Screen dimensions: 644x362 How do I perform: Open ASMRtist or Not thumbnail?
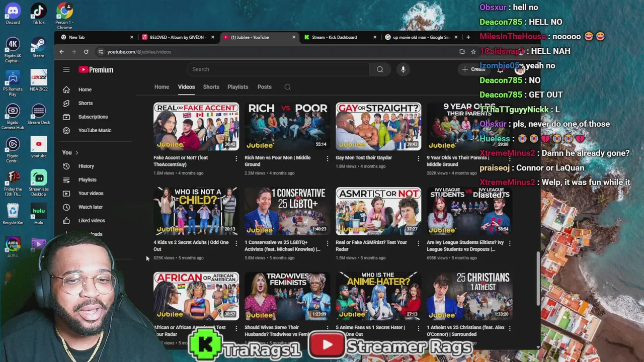378,211
